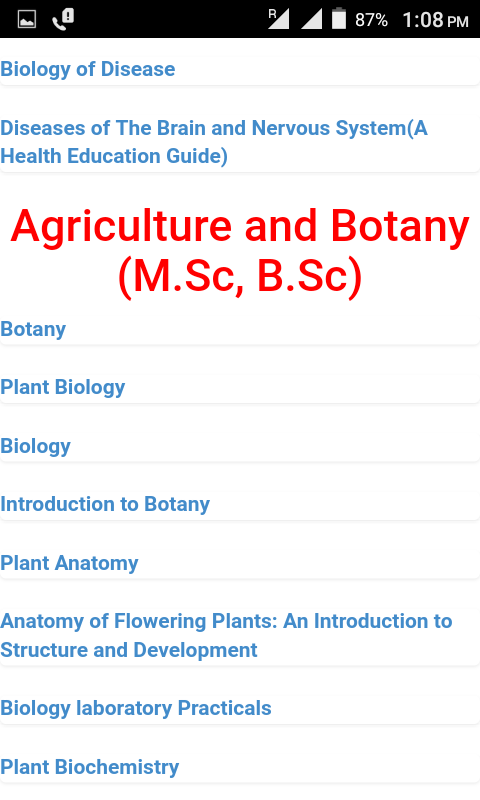Open the Botany link

point(33,329)
